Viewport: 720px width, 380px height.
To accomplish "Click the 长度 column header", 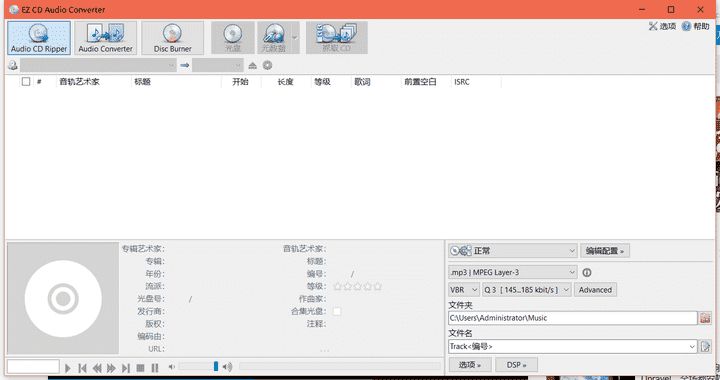I will (286, 82).
